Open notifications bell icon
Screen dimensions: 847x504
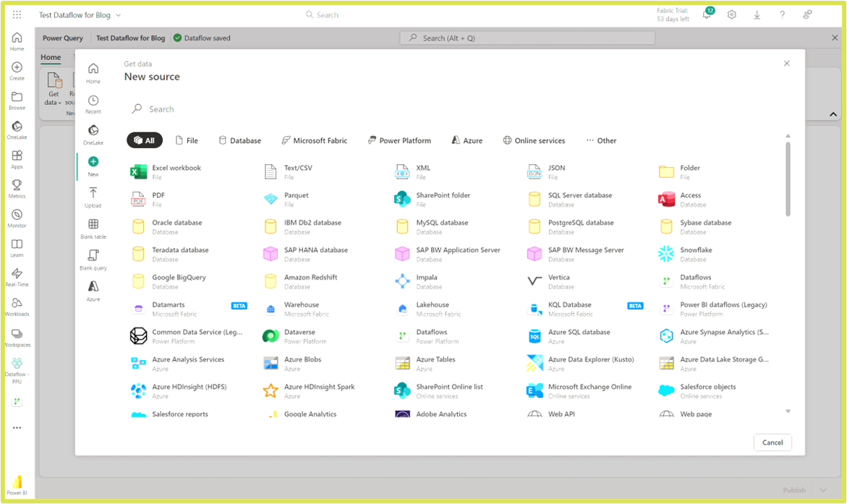707,14
